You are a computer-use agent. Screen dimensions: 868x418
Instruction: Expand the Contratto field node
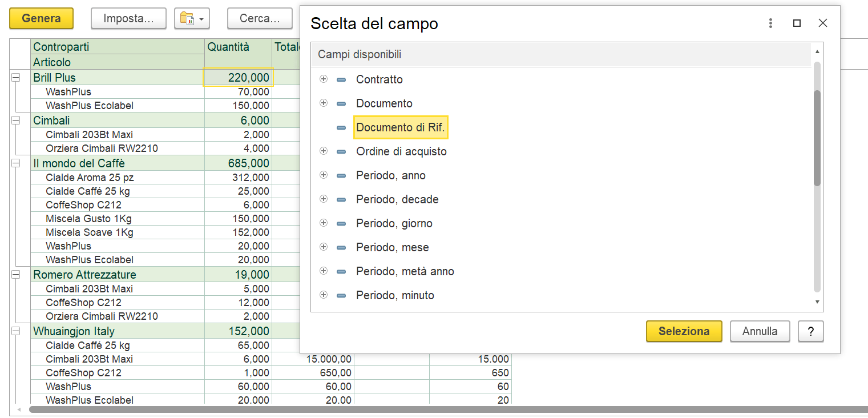[324, 79]
